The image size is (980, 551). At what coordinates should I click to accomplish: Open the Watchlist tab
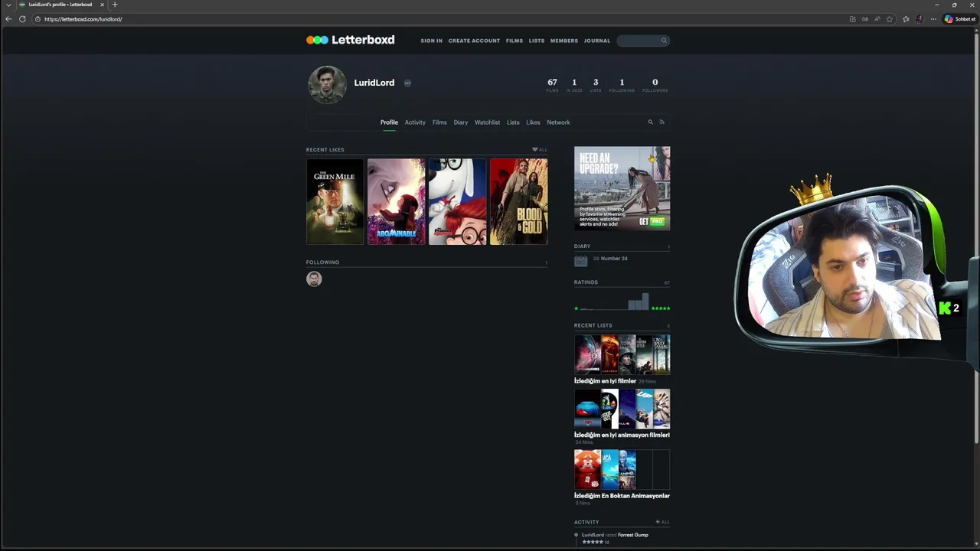point(487,122)
